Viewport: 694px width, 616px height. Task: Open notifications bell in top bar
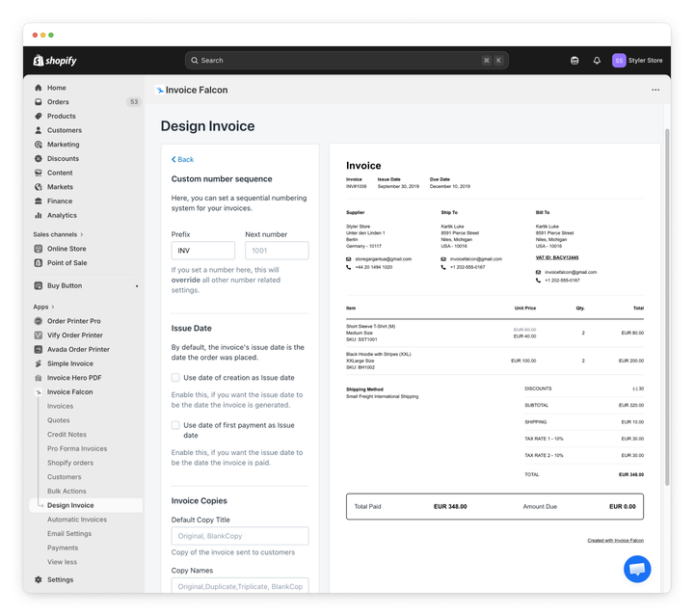[x=597, y=61]
